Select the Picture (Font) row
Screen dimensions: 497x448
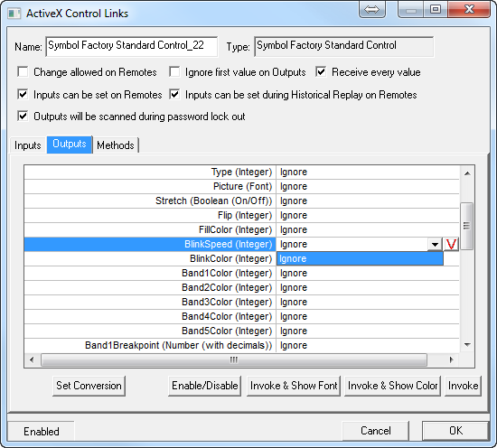[241, 186]
